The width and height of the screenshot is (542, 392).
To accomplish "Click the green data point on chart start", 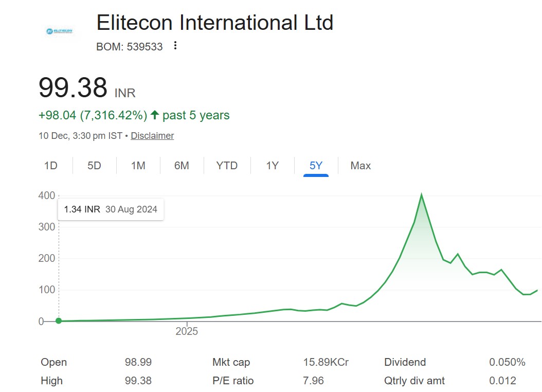I will click(59, 321).
